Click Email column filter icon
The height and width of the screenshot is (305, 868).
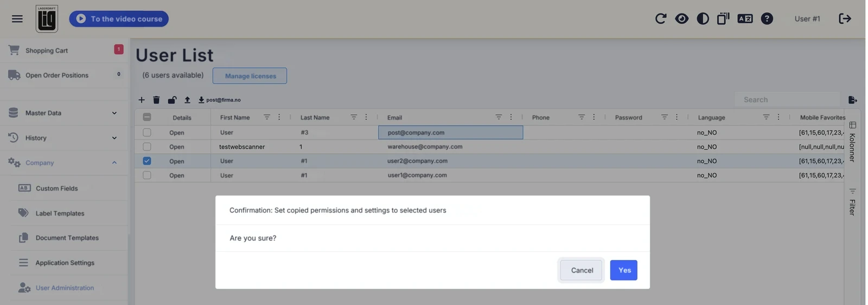tap(499, 117)
